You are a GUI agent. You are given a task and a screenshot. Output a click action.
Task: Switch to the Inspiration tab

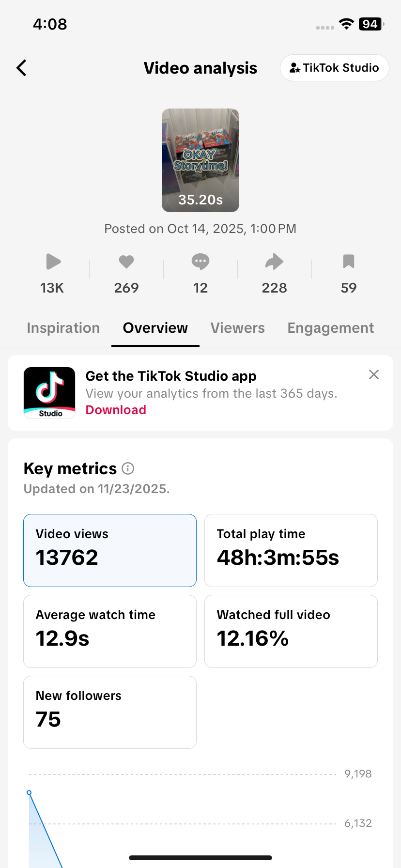click(63, 328)
